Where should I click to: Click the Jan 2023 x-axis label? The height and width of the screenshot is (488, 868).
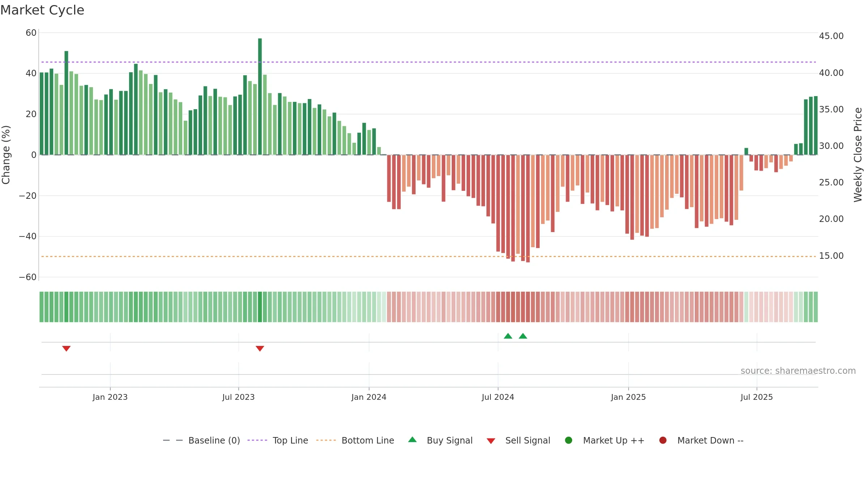110,397
